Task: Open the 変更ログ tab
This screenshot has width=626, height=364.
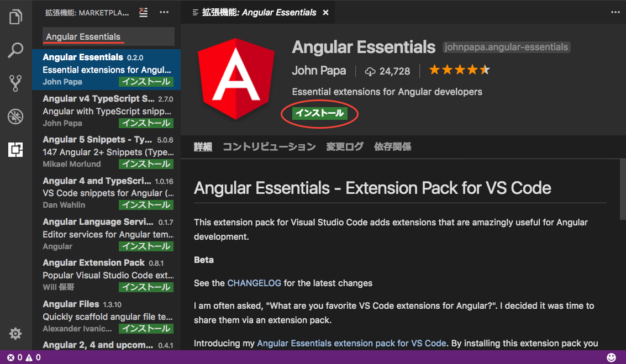Action: coord(344,146)
